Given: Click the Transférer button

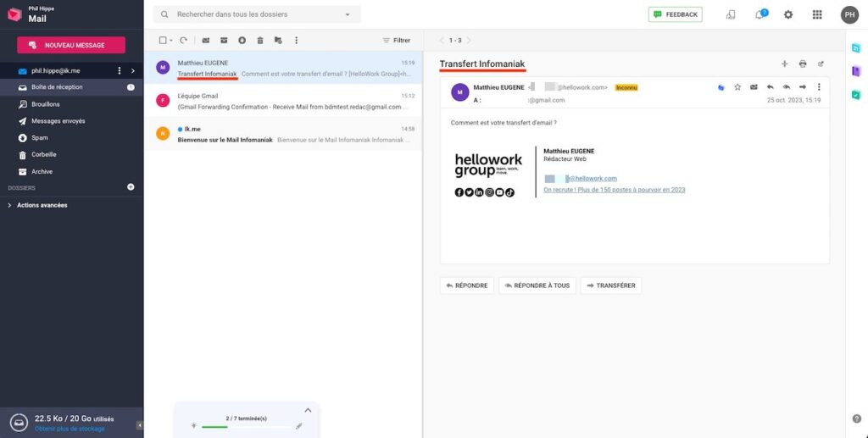Looking at the screenshot, I should pyautogui.click(x=611, y=286).
